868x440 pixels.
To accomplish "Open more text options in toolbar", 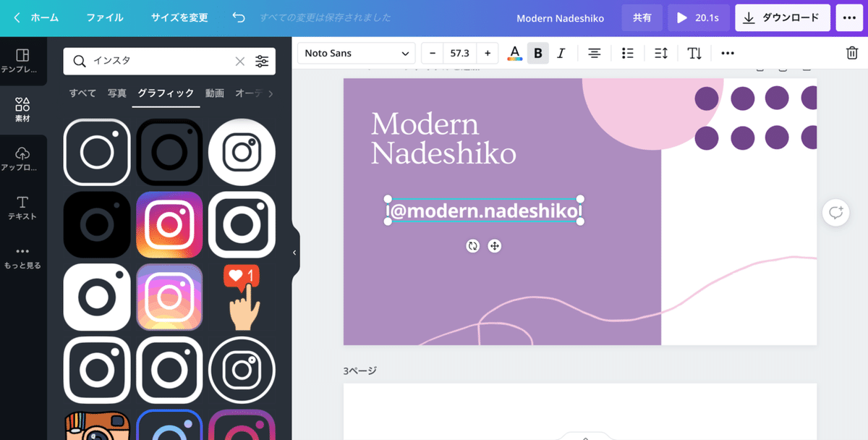I will [x=728, y=54].
